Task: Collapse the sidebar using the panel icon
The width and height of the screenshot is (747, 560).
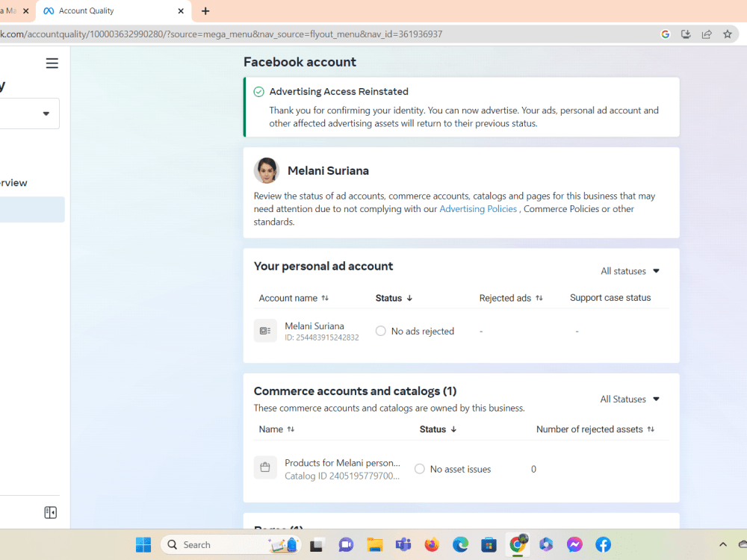Action: pos(51,512)
